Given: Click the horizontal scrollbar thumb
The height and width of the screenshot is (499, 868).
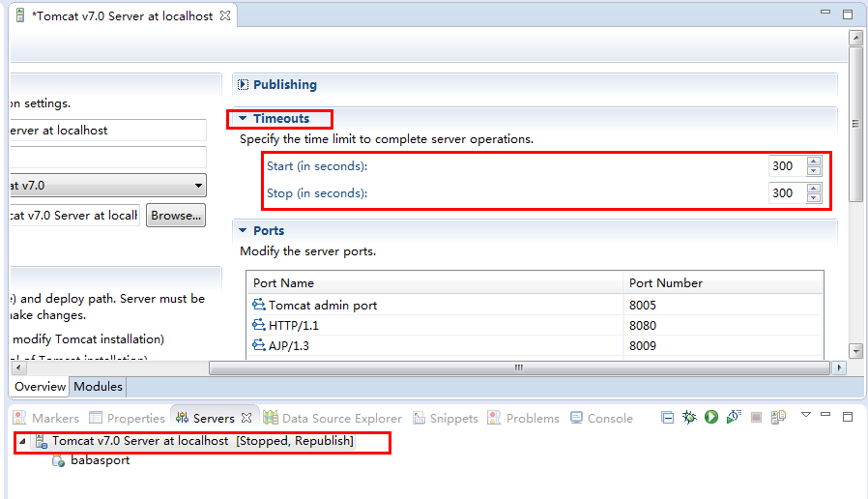Looking at the screenshot, I should [519, 367].
